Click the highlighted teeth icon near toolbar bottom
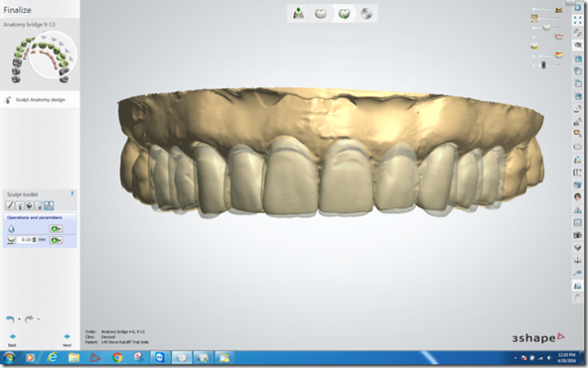The width and height of the screenshot is (588, 368). click(578, 286)
